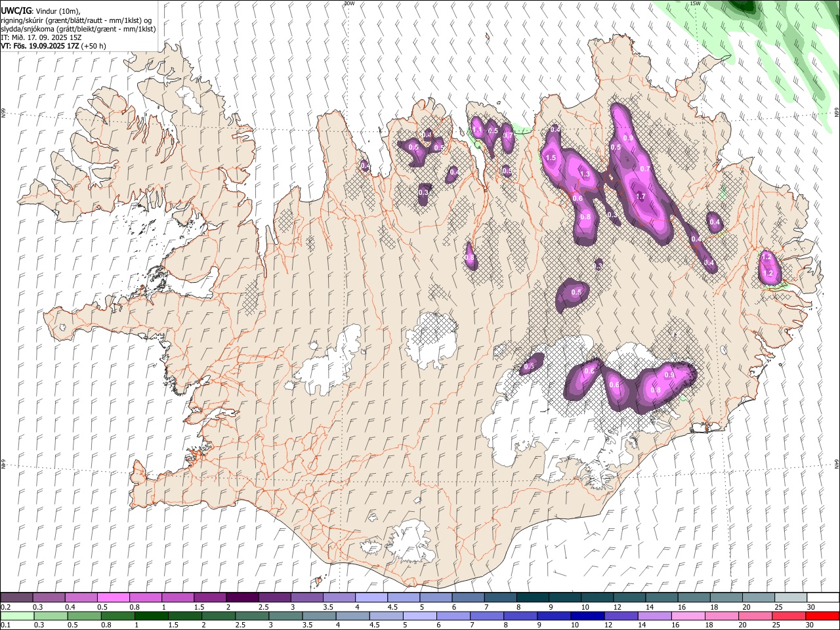This screenshot has width=840, height=630.
Task: Click the '0.2' legend label in the upper row
Action: [x=6, y=607]
